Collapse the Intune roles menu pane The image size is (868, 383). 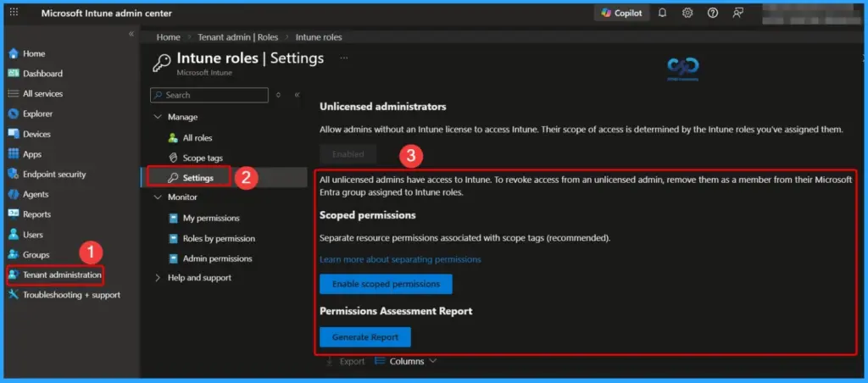[x=298, y=95]
